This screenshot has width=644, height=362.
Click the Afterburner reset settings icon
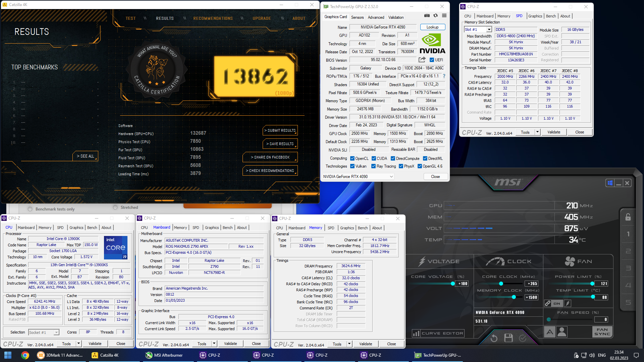[x=494, y=338]
